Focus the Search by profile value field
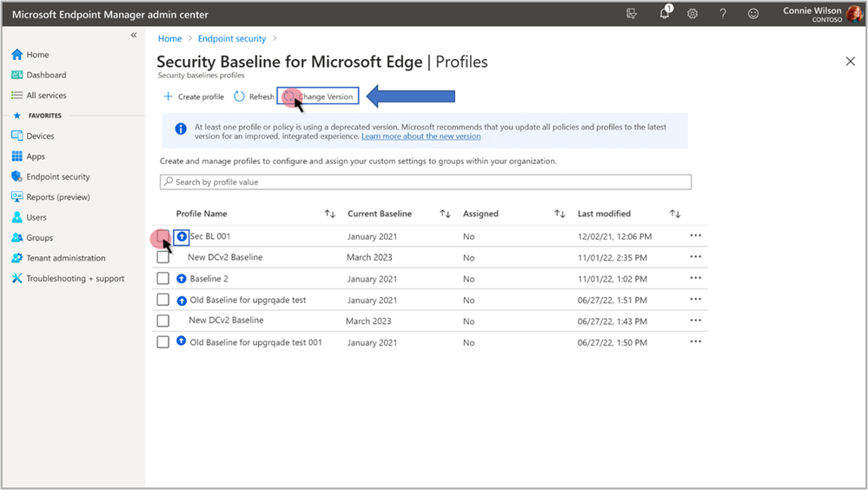The image size is (868, 490). [425, 182]
